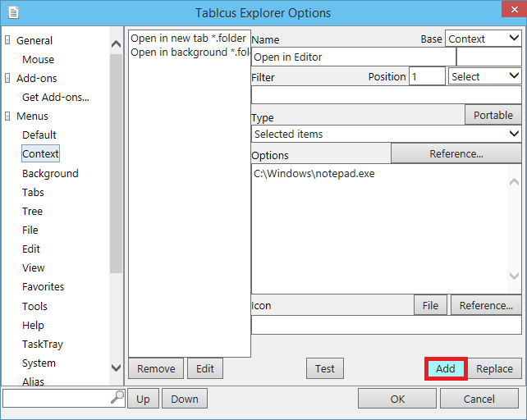Image resolution: width=527 pixels, height=420 pixels.
Task: Select the Background menu entry
Action: click(50, 173)
